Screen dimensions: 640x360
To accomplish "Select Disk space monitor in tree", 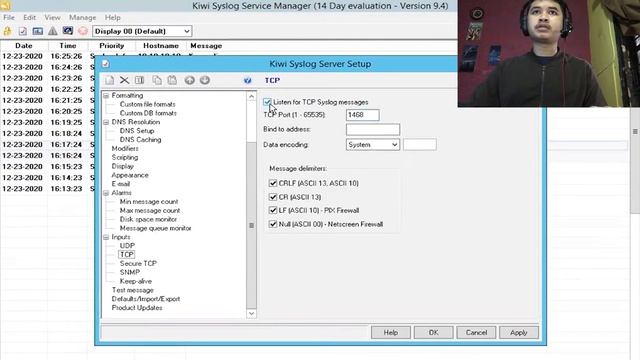I will pyautogui.click(x=148, y=219).
